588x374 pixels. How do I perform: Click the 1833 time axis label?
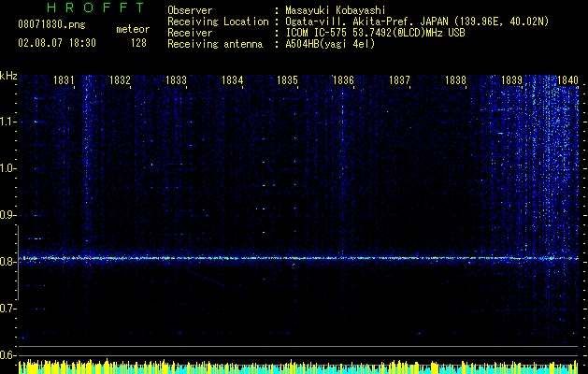click(176, 80)
